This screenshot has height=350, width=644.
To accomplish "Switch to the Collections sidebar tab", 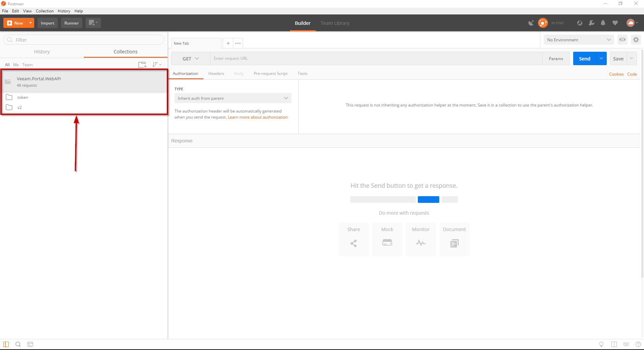I will click(x=126, y=51).
